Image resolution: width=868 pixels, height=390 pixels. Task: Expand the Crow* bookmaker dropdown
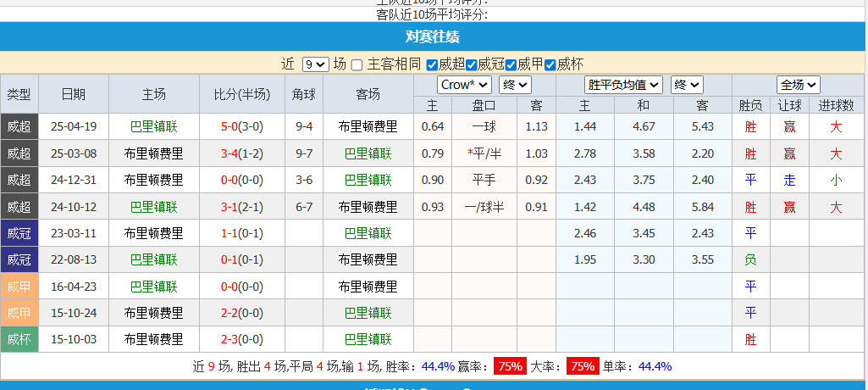click(464, 85)
